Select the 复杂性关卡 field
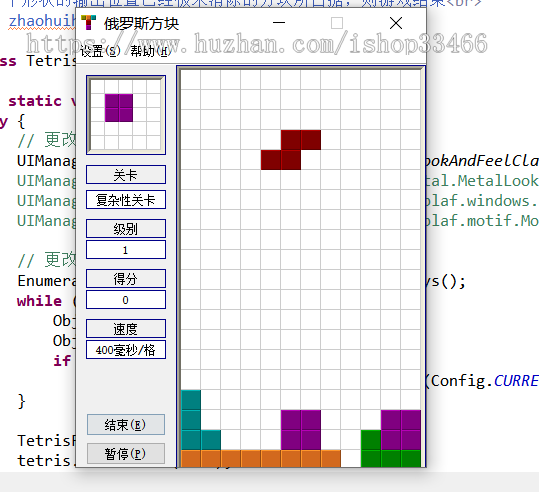The height and width of the screenshot is (492, 539). (x=125, y=200)
